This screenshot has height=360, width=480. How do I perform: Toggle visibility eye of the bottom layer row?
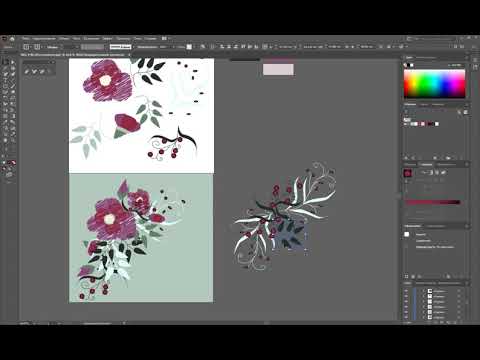click(x=406, y=317)
